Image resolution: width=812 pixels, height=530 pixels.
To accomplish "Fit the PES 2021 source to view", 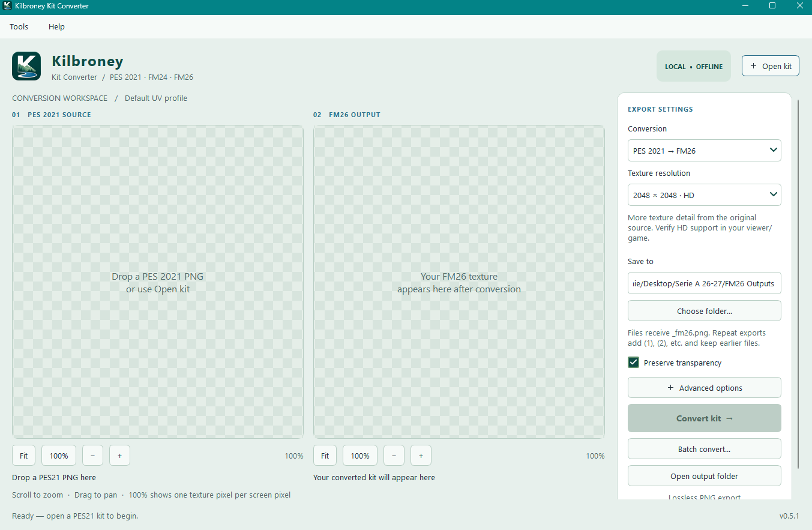I will pyautogui.click(x=23, y=456).
